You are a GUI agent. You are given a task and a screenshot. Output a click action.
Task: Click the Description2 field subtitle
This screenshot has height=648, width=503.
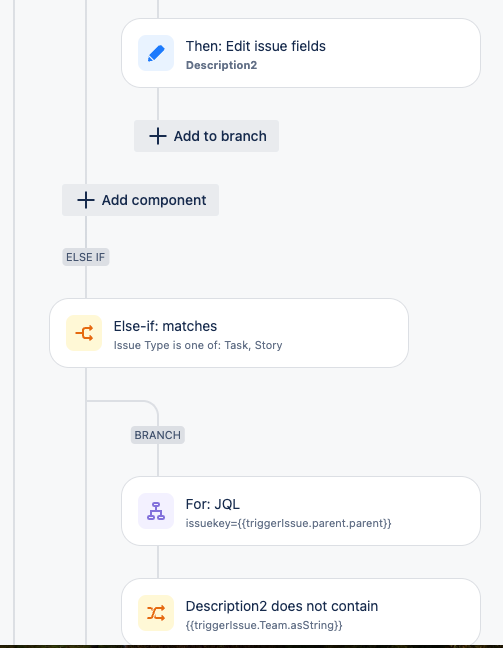tap(221, 65)
